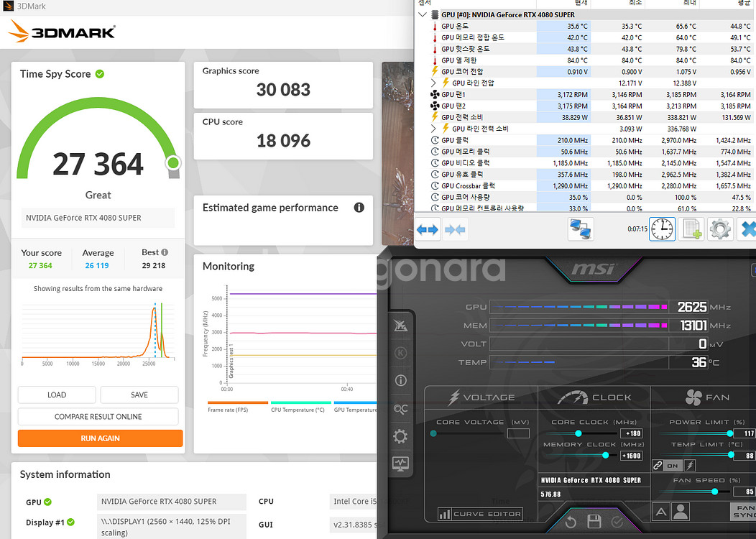Click the 3DMark logo

62,32
